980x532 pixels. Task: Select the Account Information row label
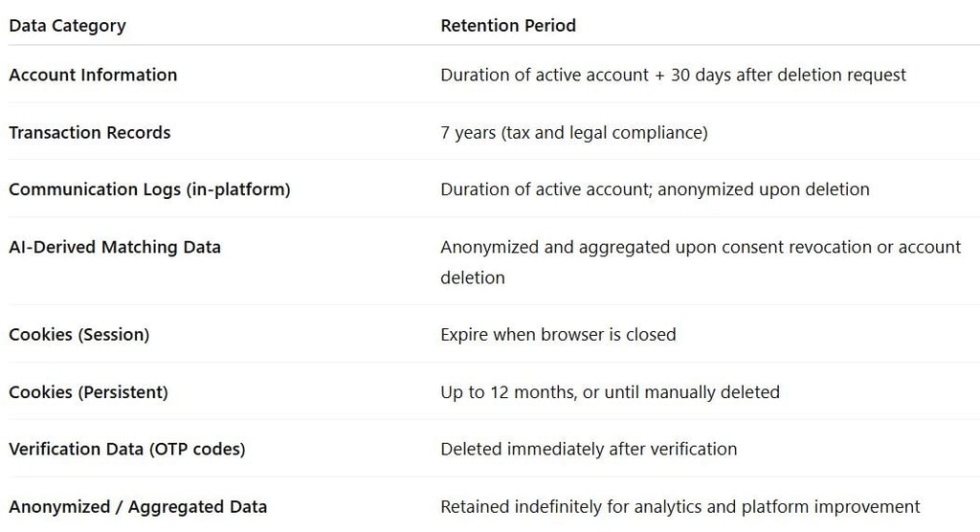click(x=93, y=75)
